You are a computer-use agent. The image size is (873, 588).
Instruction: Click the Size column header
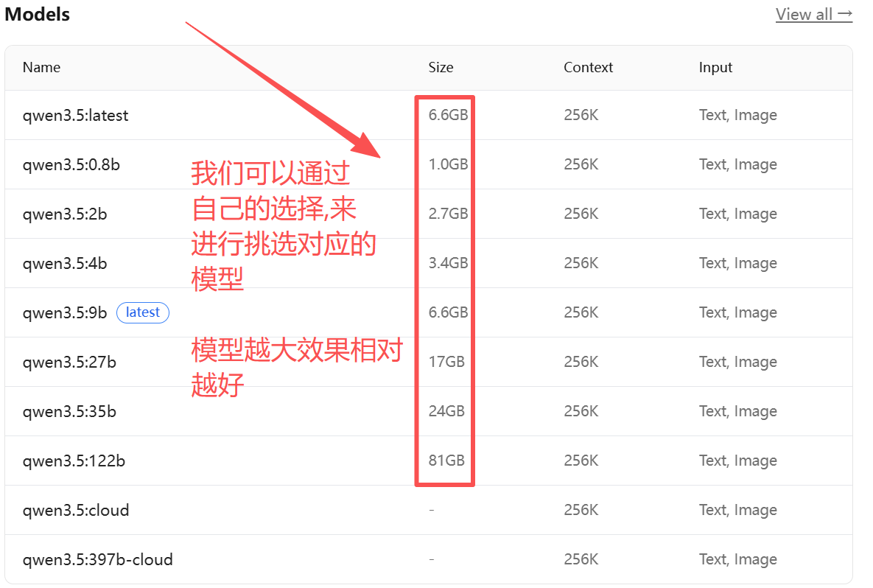(x=441, y=67)
